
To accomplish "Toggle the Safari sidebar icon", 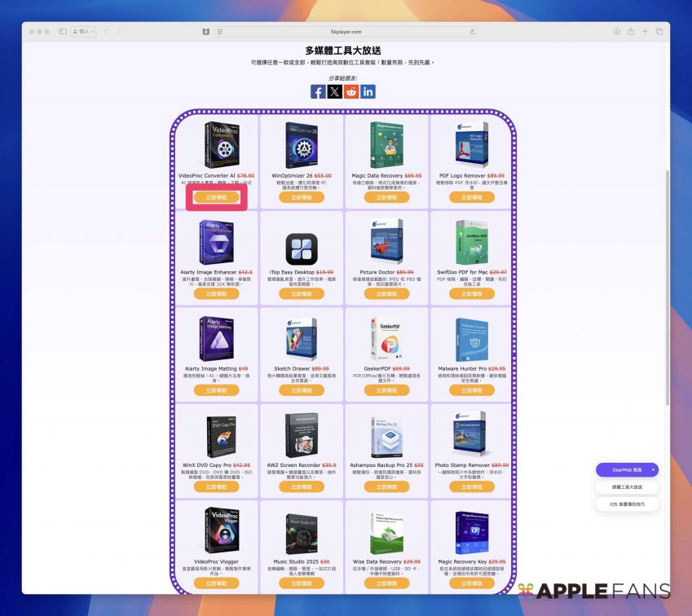I will click(63, 32).
